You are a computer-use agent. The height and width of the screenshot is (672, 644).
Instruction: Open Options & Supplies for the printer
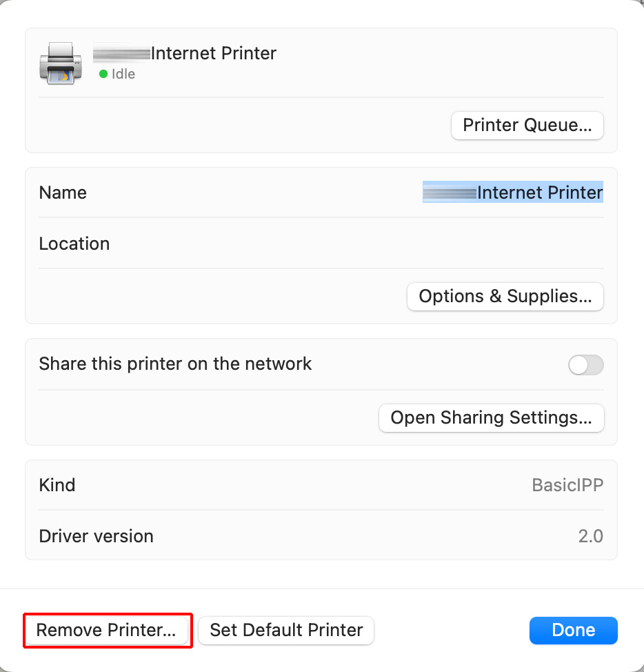click(x=505, y=296)
